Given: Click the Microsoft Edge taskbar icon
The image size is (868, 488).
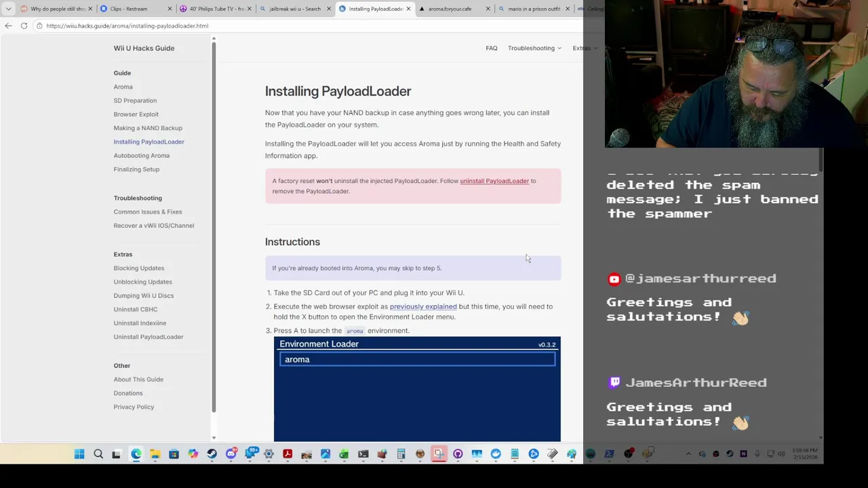Looking at the screenshot, I should point(136,454).
